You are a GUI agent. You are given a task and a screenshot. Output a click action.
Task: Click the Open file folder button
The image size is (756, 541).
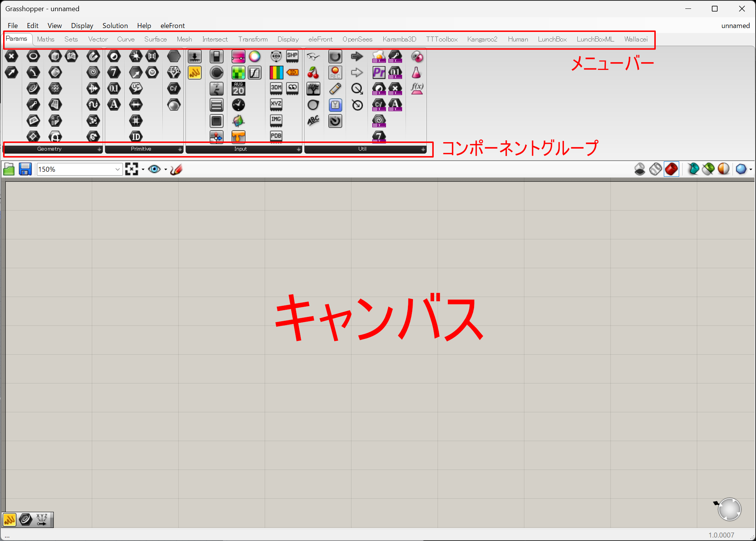click(9, 169)
